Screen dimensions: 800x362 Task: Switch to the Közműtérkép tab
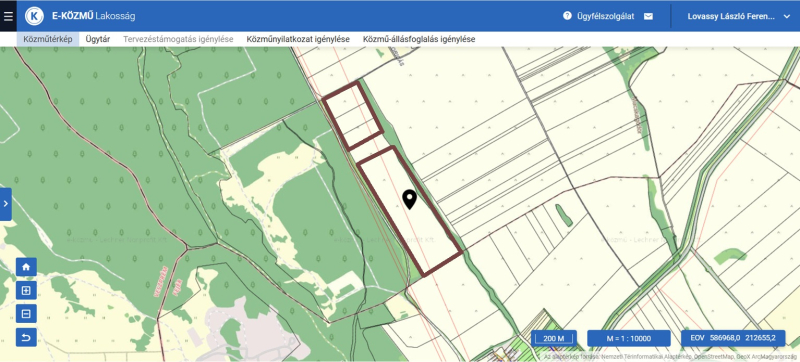pos(48,39)
